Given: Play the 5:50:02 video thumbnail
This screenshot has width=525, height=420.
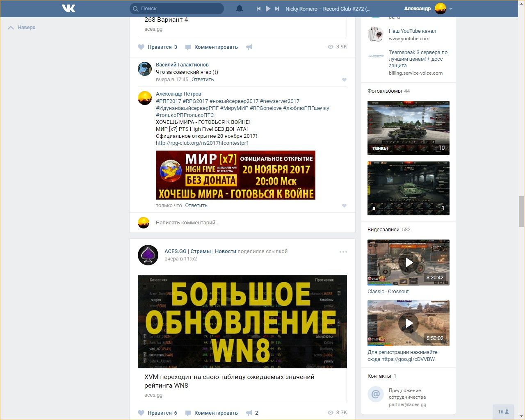Looking at the screenshot, I should click(x=409, y=323).
